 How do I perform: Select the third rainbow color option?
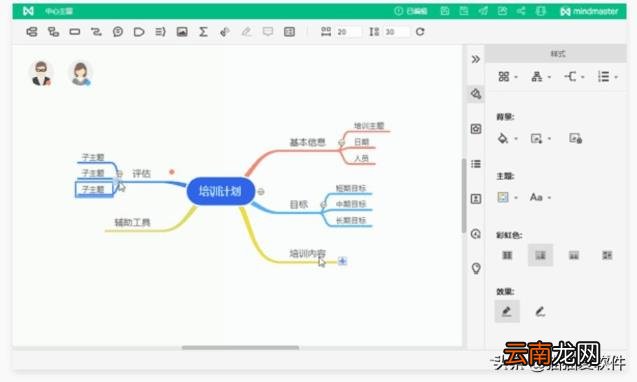pyautogui.click(x=574, y=255)
